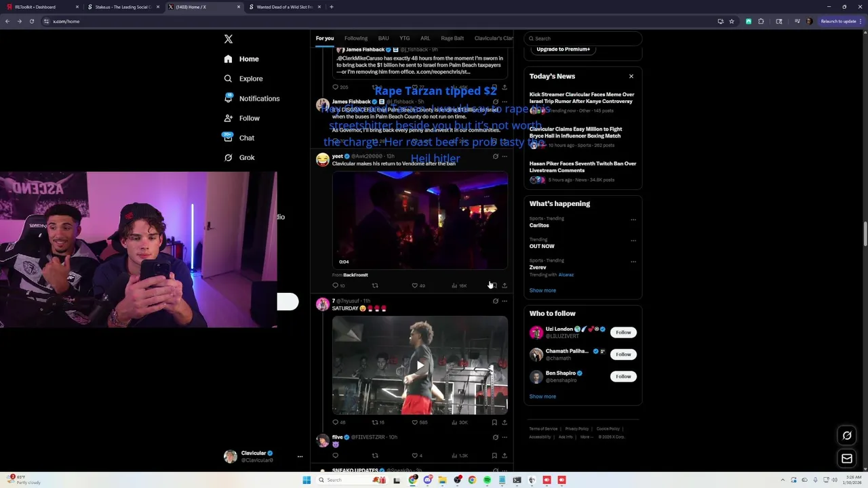Open the Privacy Policy footer link
The height and width of the screenshot is (488, 868).
coord(577,429)
